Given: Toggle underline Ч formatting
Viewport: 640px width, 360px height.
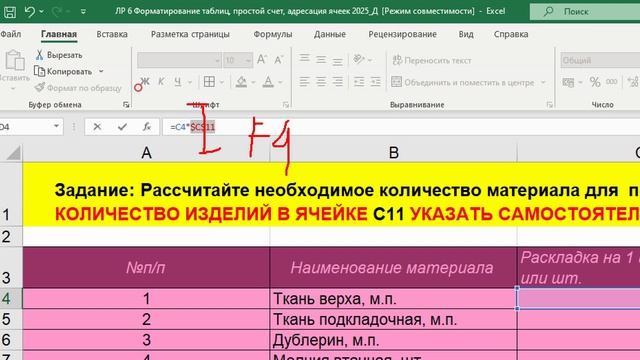Looking at the screenshot, I should click(x=178, y=82).
